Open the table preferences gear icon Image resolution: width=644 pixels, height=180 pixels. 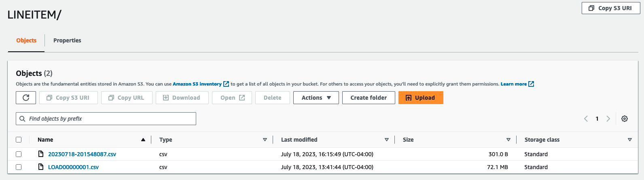pos(625,119)
